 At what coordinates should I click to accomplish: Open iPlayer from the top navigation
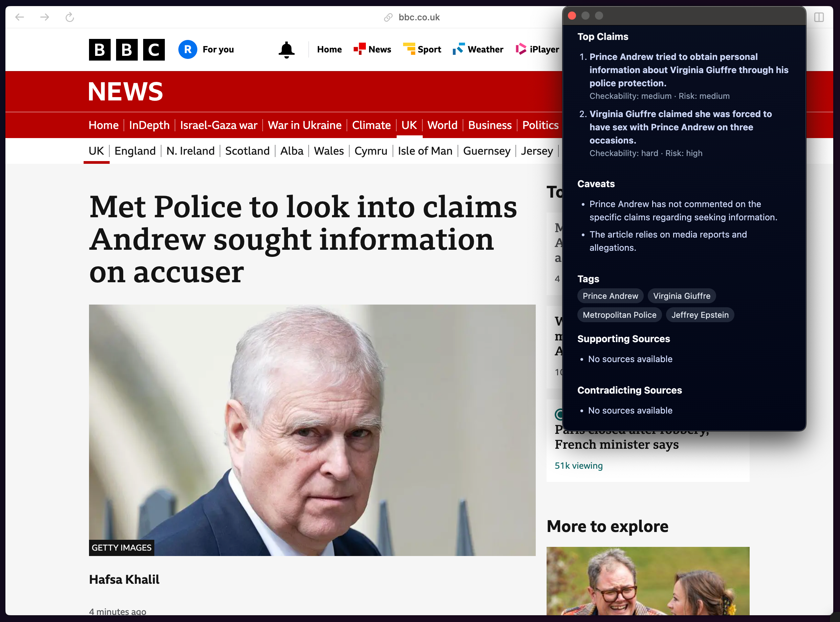537,49
